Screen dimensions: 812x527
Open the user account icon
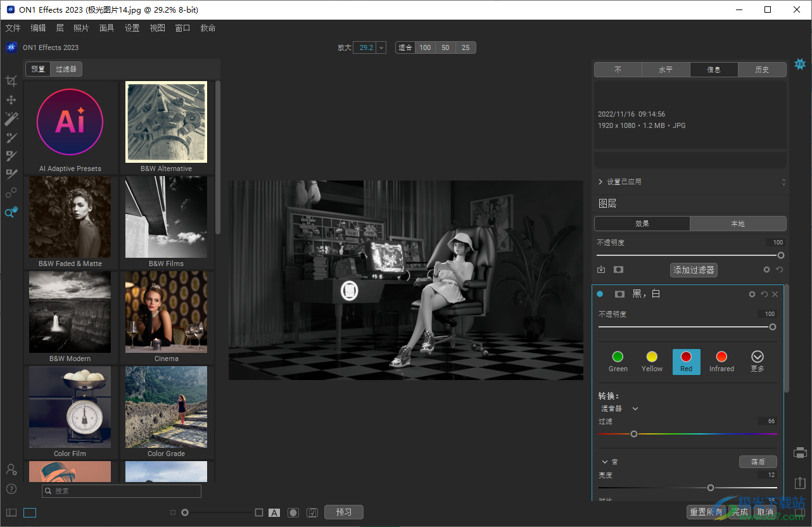coord(11,469)
